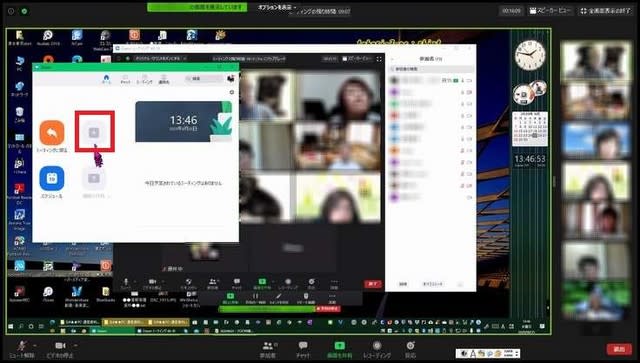Click the red Leave button
The image size is (640, 363).
tap(619, 349)
